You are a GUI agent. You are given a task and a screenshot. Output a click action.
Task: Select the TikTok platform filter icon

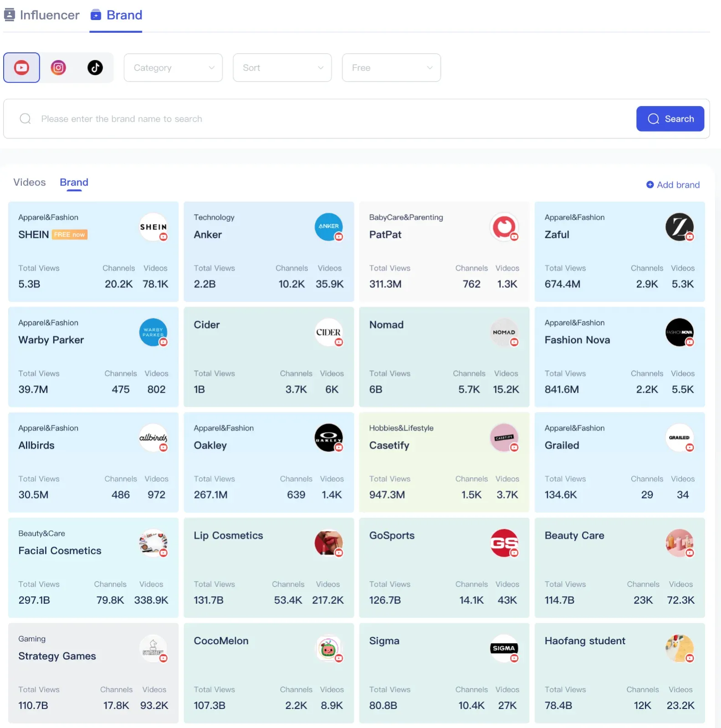point(95,68)
